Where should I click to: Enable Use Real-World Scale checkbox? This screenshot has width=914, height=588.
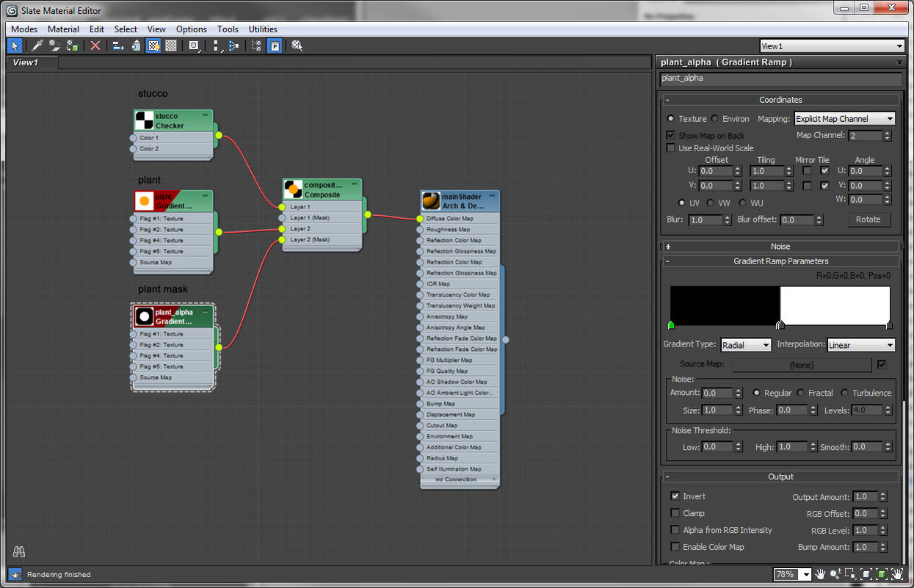[x=670, y=148]
